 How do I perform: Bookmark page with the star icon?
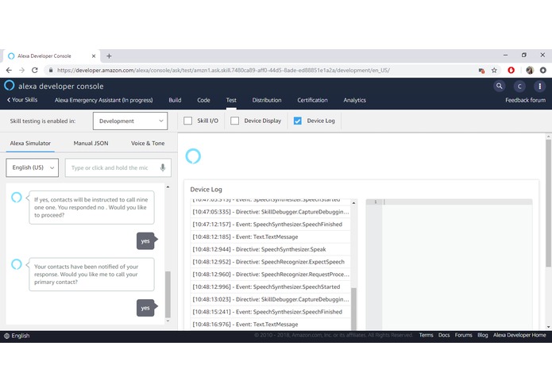(494, 71)
